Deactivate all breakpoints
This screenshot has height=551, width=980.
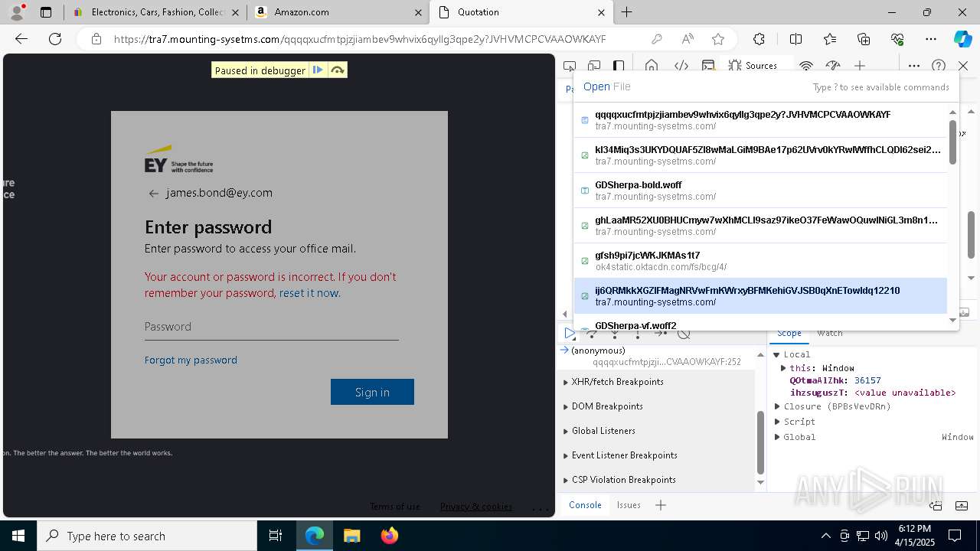pos(684,333)
